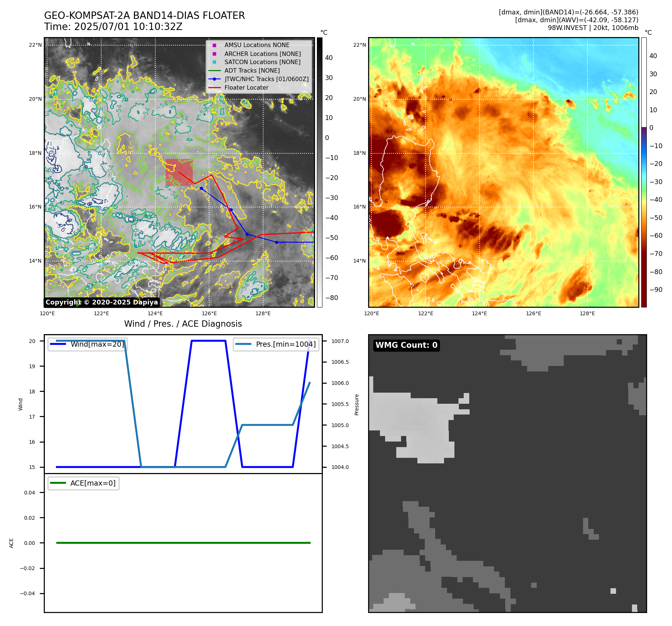
Task: Click the Pressure axis label
Action: tap(357, 404)
